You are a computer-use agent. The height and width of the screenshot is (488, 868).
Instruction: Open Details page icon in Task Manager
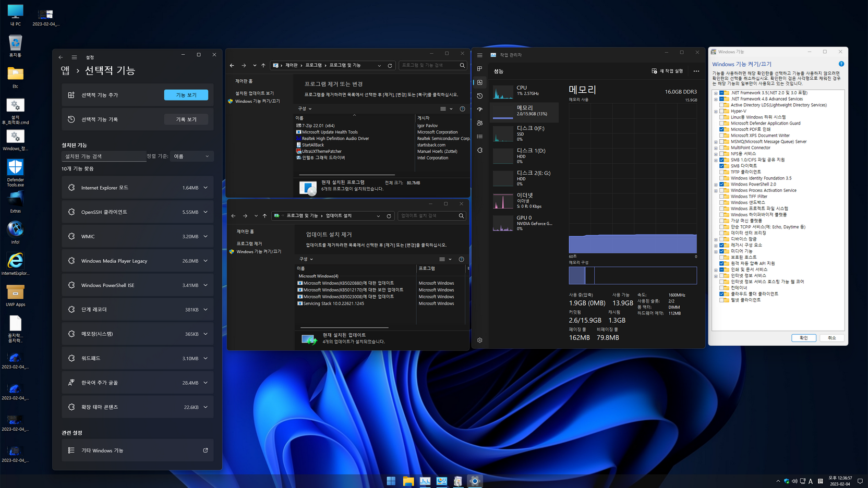[480, 137]
